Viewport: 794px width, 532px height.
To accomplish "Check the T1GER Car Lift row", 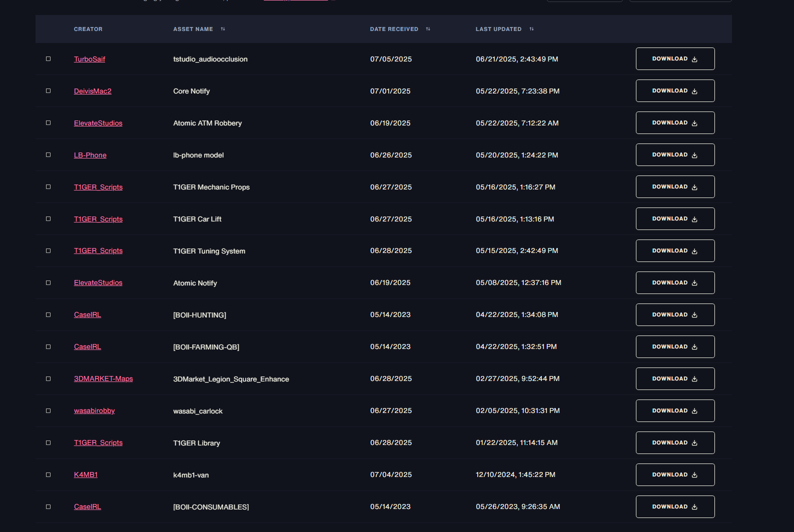I will [x=49, y=219].
